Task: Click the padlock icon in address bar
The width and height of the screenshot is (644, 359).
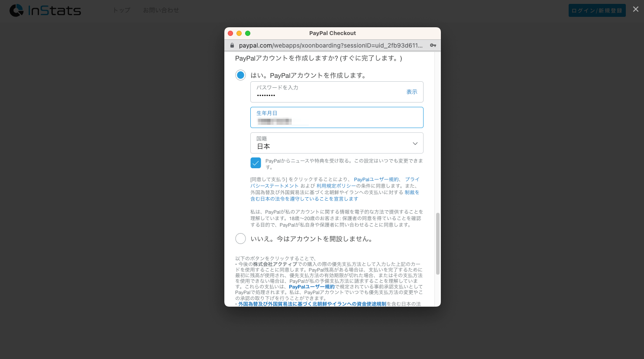Action: [232, 45]
